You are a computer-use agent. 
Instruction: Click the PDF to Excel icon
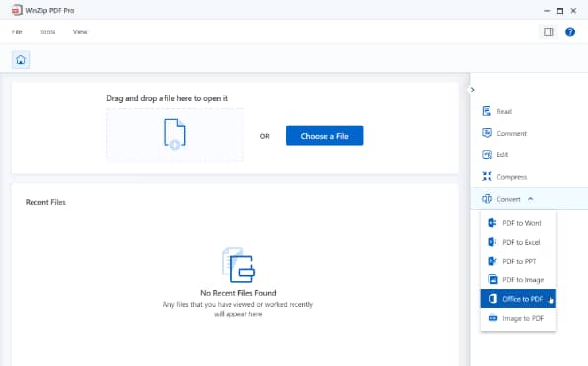[492, 242]
